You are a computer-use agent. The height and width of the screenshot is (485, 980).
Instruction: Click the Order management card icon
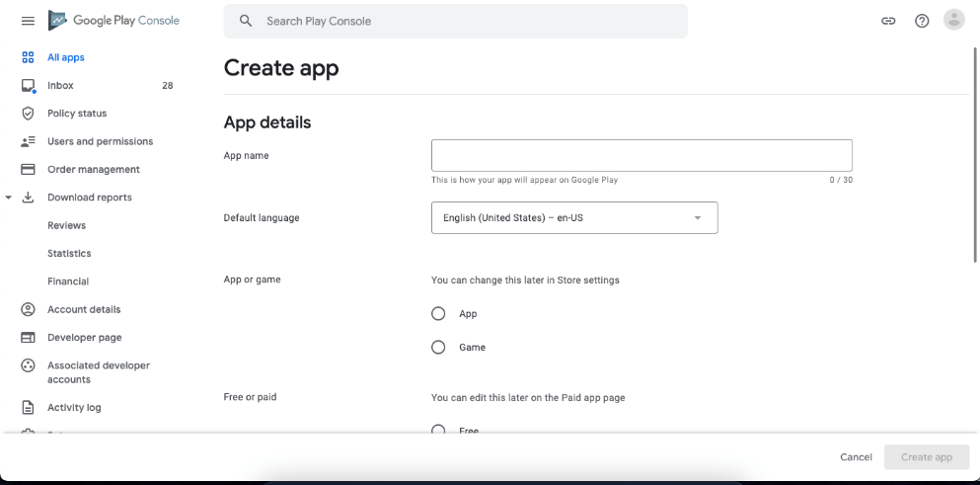point(28,170)
